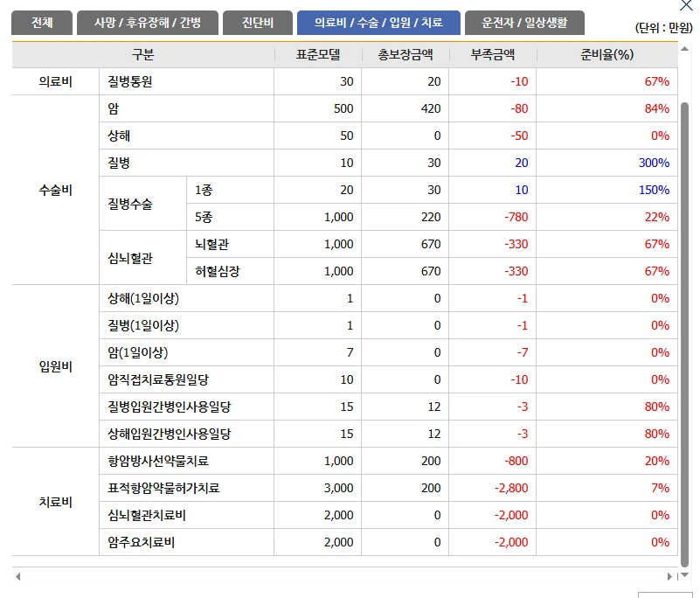
Task: Select the 수술비 category cell
Action: (x=55, y=191)
